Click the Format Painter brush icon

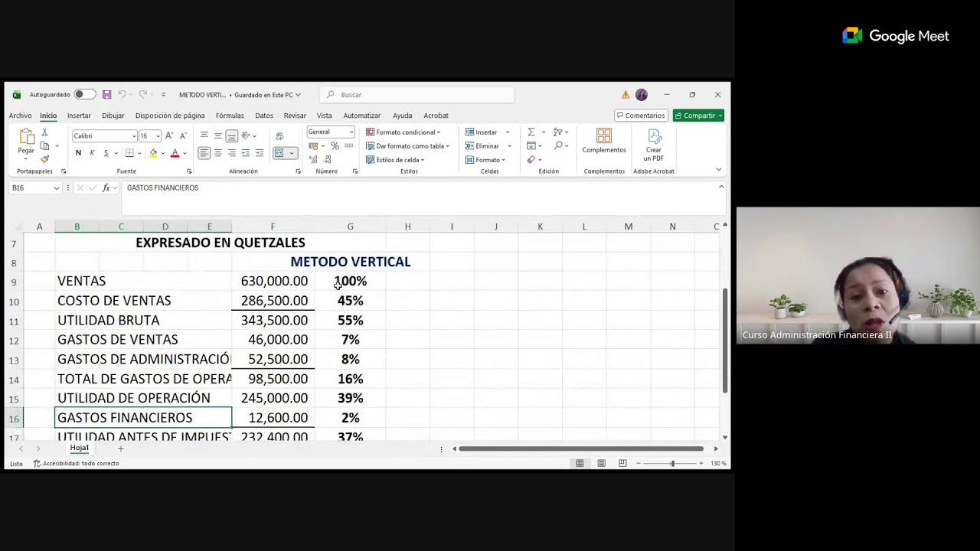pos(44,159)
